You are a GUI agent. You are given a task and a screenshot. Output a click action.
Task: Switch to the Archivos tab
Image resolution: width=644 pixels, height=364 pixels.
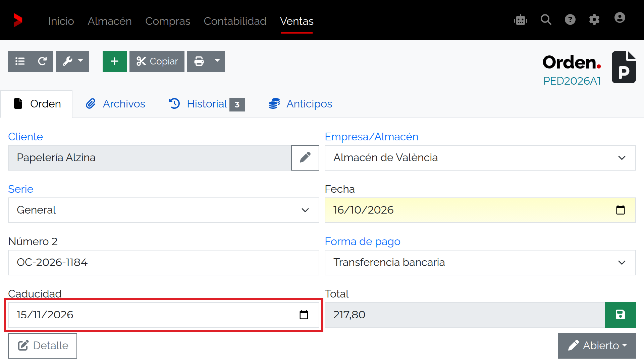pyautogui.click(x=115, y=104)
